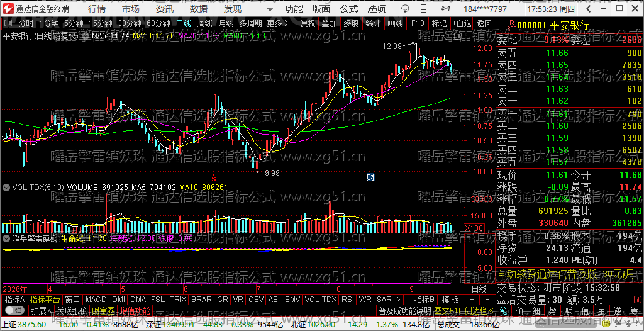
Task: Switch to 月线 monthly chart
Action: pos(226,24)
